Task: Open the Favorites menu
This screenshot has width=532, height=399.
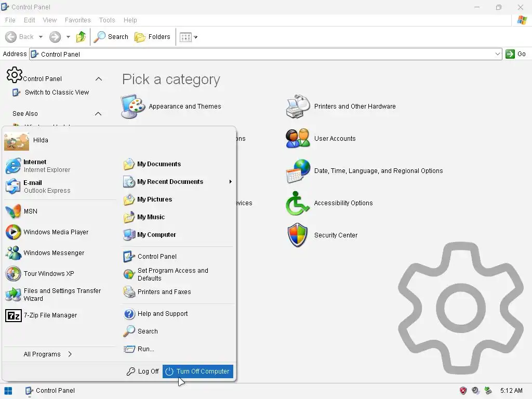Action: tap(78, 20)
